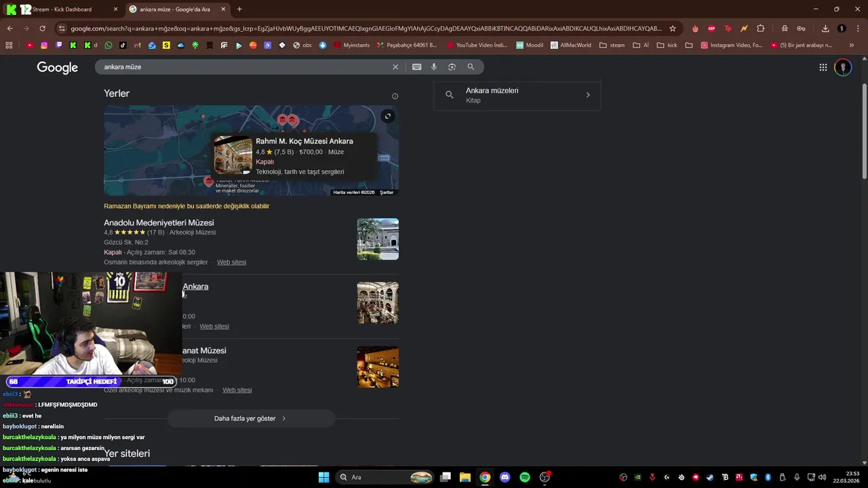Open the Ankara müzeleri suggestion arrow
868x488 pixels.
click(x=588, y=95)
